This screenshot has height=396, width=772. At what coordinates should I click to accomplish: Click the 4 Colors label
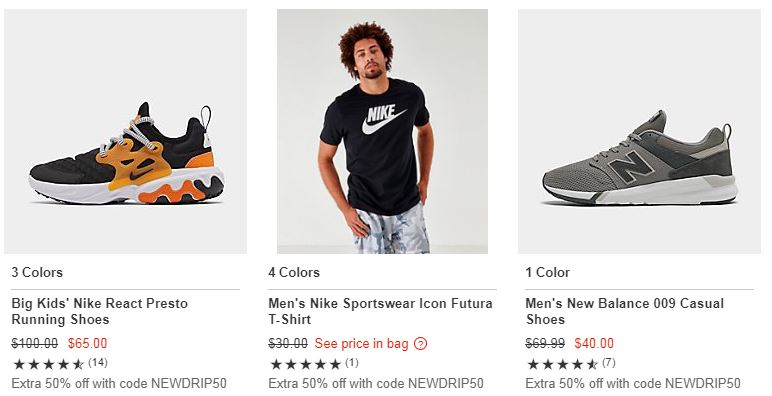294,272
